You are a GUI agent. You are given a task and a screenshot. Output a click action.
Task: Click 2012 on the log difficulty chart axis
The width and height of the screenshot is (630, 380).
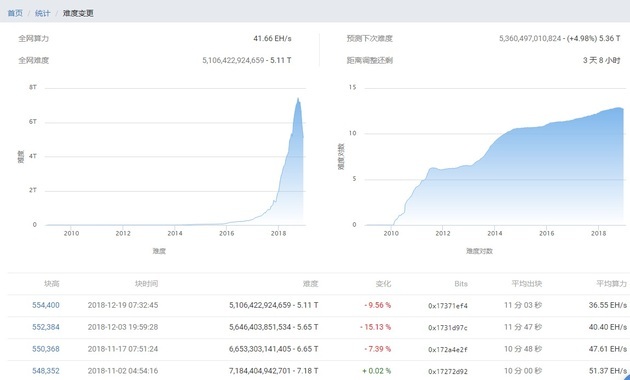[x=443, y=233]
